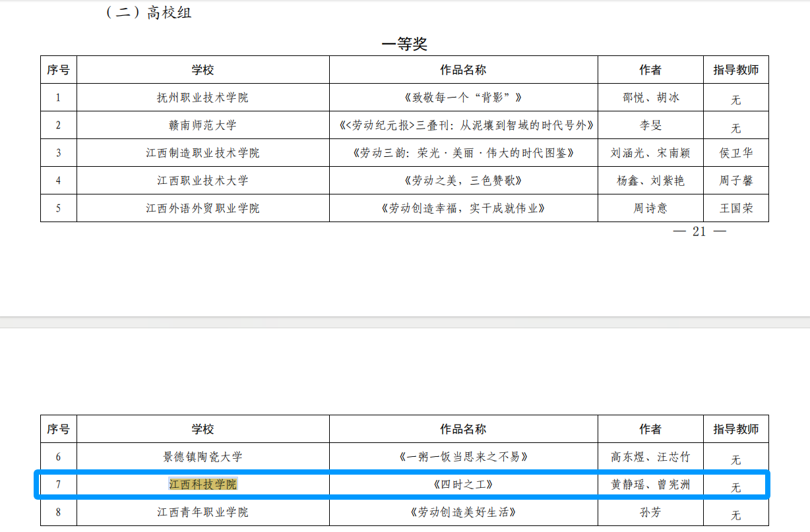Click the title 《劳动创造幸福，实干成就伟业》

(463, 208)
